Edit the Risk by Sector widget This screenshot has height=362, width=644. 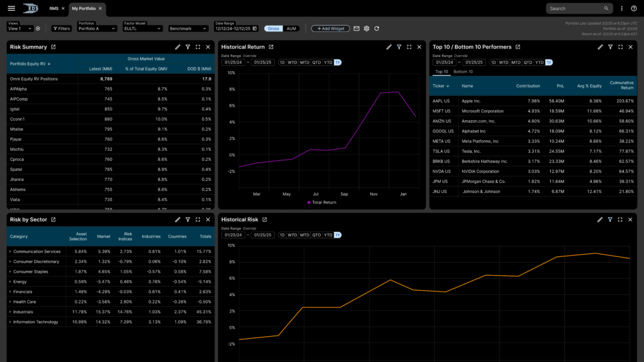[177, 220]
